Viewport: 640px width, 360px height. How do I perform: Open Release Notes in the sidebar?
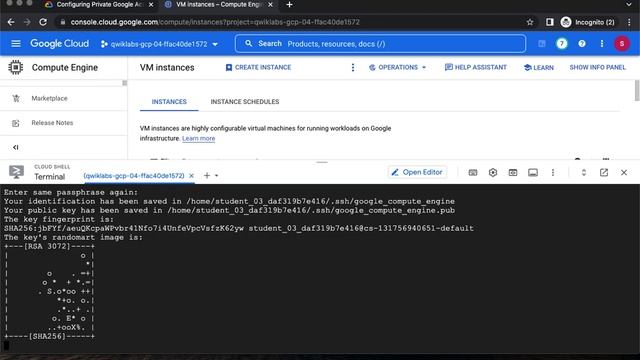pyautogui.click(x=52, y=123)
